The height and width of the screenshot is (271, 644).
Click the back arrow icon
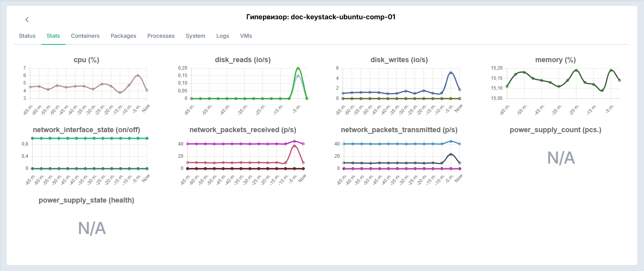[27, 20]
